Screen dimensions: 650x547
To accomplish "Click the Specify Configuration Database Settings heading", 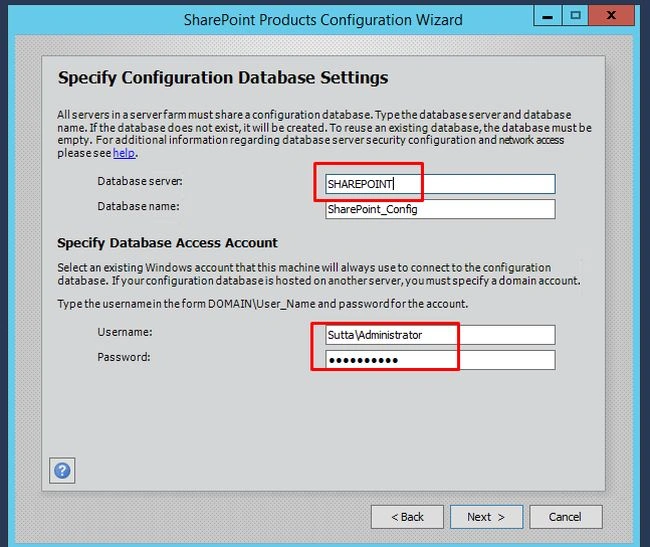I will click(223, 78).
